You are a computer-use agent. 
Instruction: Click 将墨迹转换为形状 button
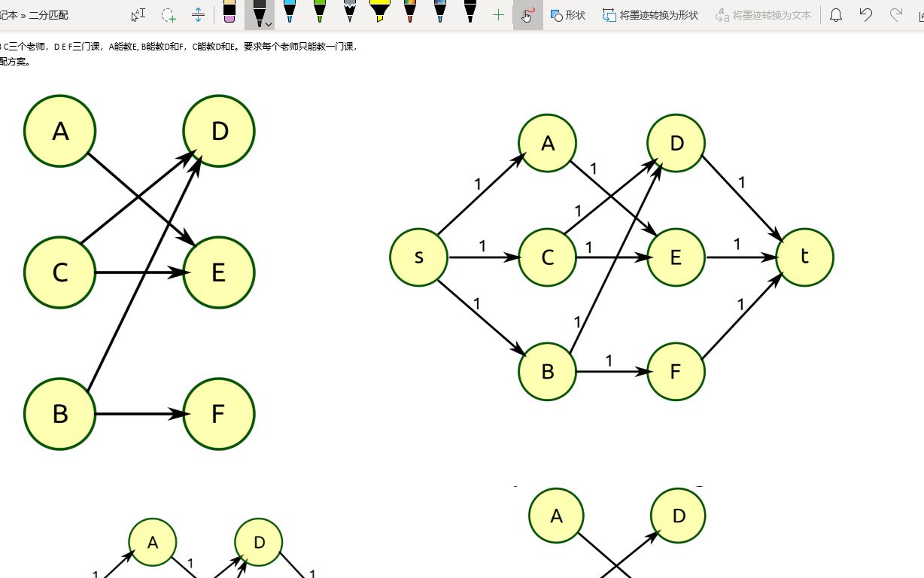[x=651, y=15]
